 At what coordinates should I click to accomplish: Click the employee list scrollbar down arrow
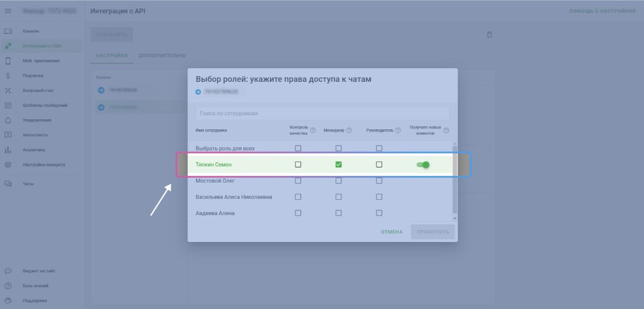pos(455,218)
